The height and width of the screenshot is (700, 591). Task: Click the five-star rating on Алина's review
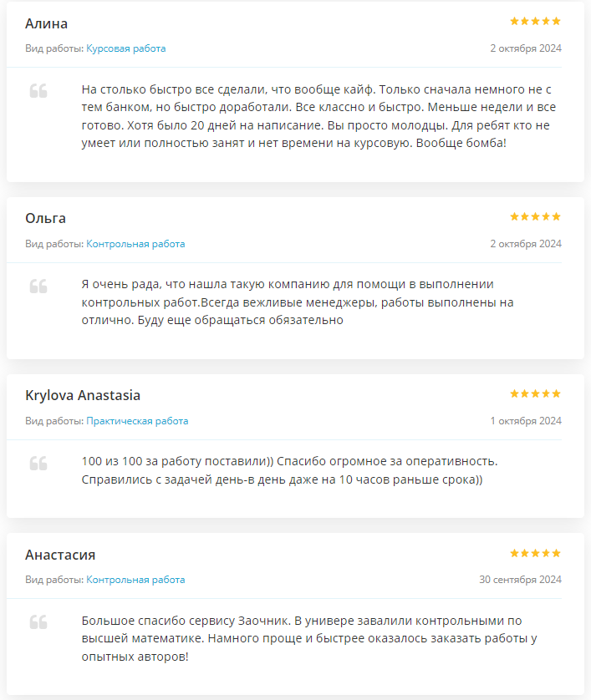tap(535, 21)
